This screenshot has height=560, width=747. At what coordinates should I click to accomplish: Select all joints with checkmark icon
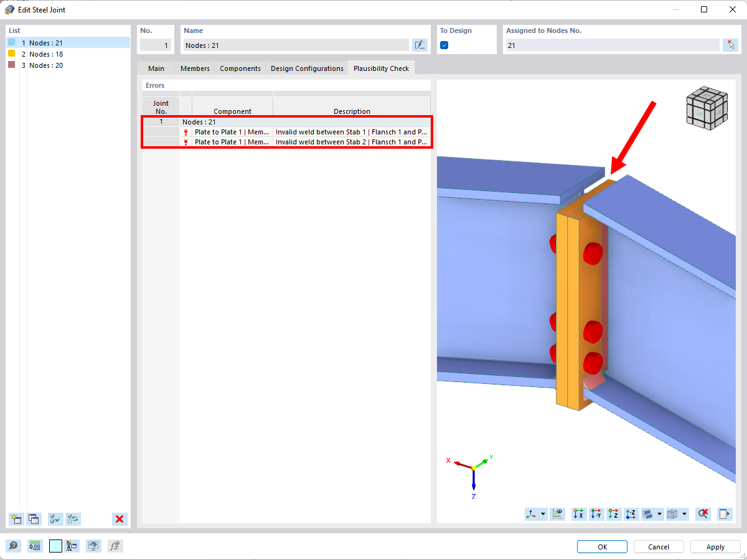tap(55, 519)
